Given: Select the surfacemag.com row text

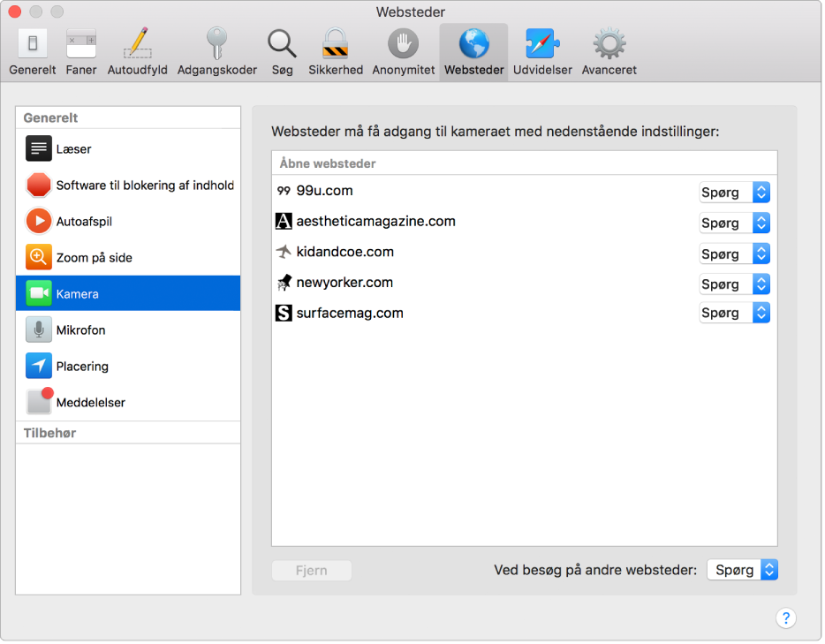Looking at the screenshot, I should [350, 314].
